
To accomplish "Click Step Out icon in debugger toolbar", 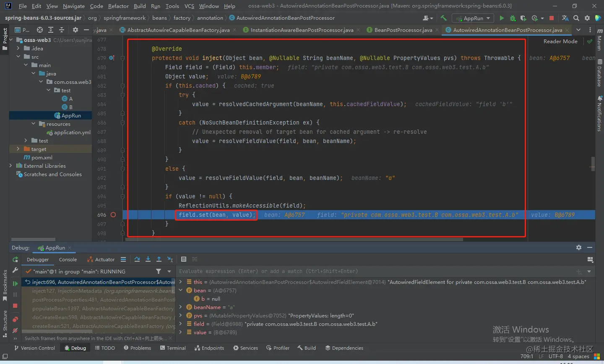I will (x=159, y=260).
